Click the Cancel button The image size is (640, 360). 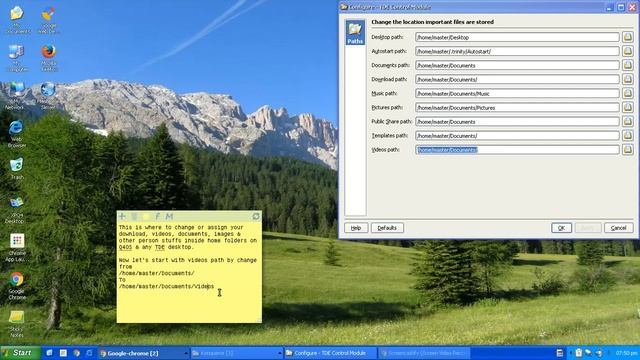coord(618,228)
